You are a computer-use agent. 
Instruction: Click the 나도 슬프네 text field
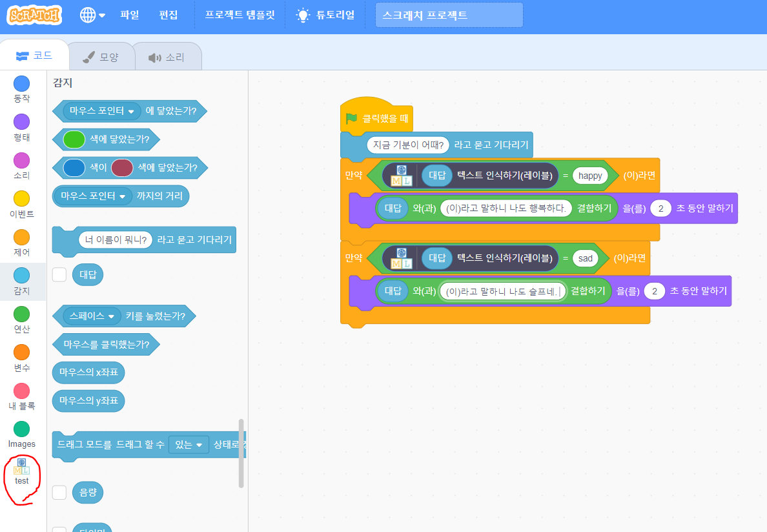click(503, 292)
